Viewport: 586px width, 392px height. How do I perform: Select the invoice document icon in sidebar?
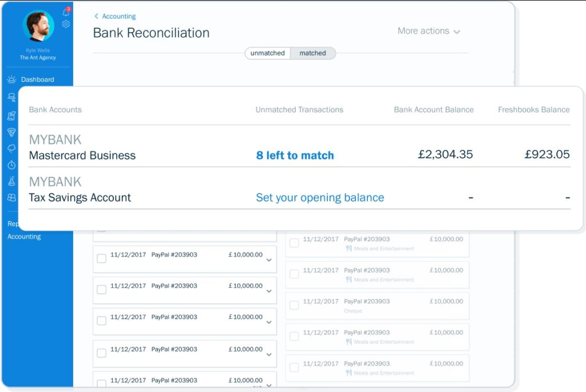pyautogui.click(x=11, y=116)
